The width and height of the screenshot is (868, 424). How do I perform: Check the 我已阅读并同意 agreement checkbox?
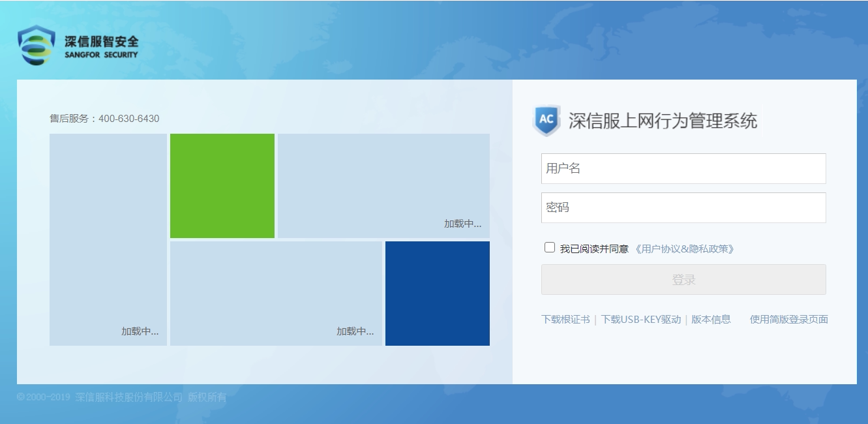point(550,247)
